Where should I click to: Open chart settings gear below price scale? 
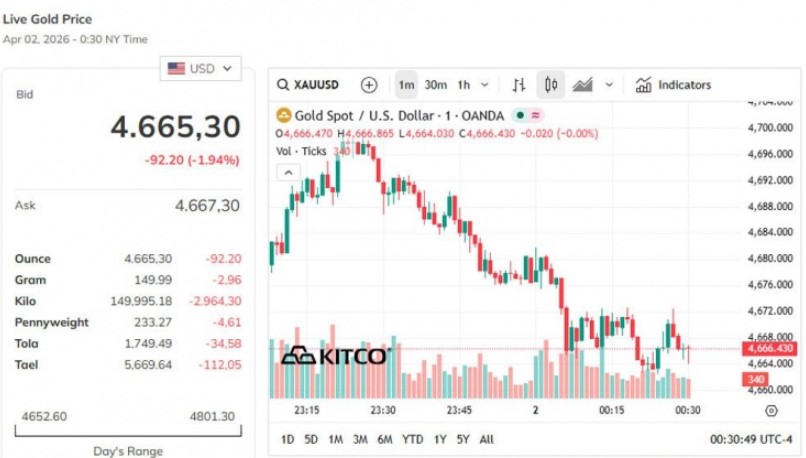tap(770, 410)
